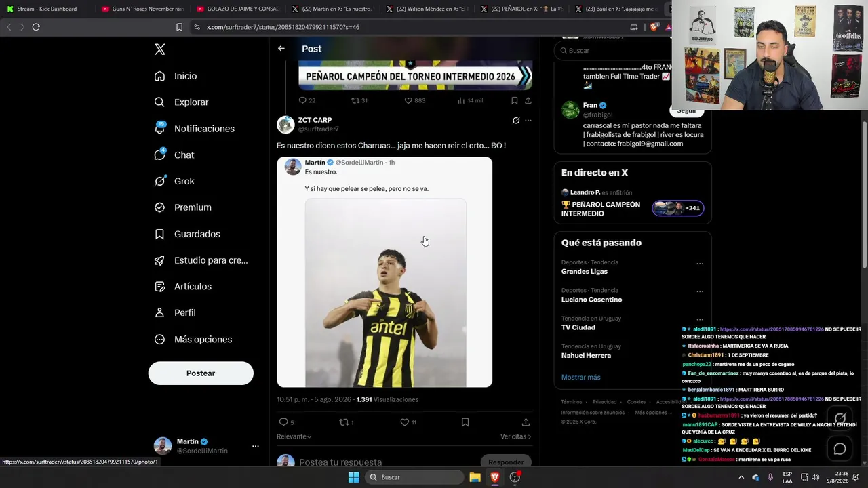The width and height of the screenshot is (868, 488).
Task: Click the Grok icon on ZCT CARP post
Action: click(515, 121)
